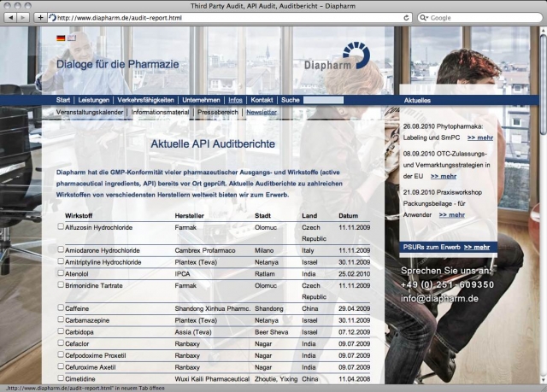Open the Kontakt menu item

[262, 101]
